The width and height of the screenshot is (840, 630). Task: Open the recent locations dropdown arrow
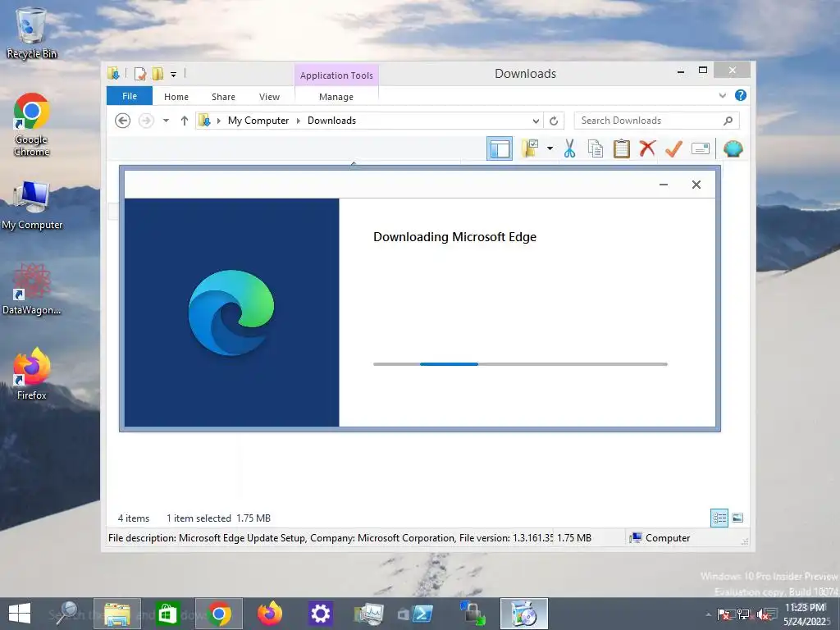pyautogui.click(x=166, y=121)
